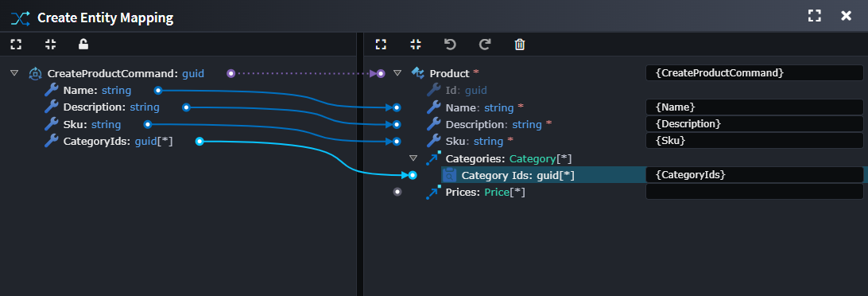This screenshot has width=868, height=296.
Task: Click connector dot after source Sku
Action: click(147, 124)
